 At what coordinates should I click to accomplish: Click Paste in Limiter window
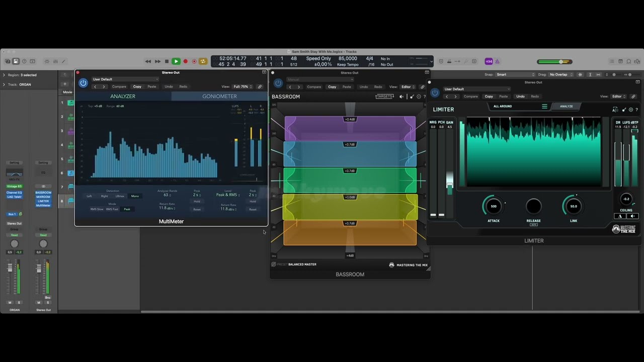[503, 97]
